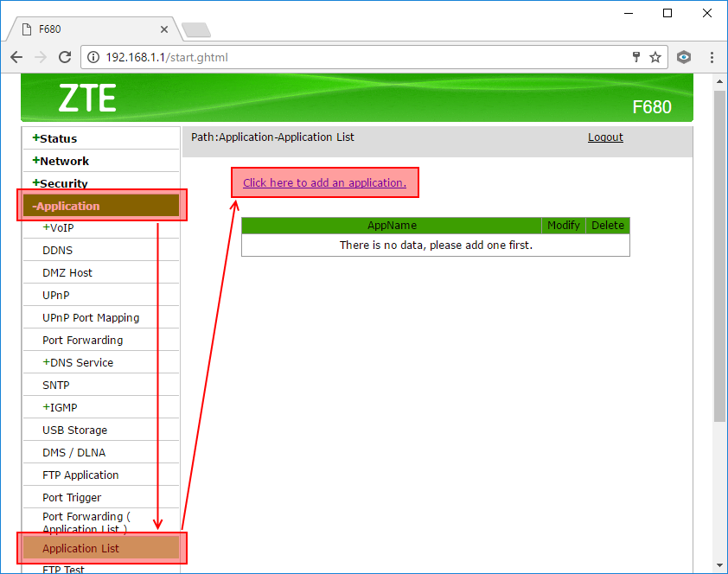Image resolution: width=728 pixels, height=574 pixels.
Task: Close the browser window
Action: (706, 13)
